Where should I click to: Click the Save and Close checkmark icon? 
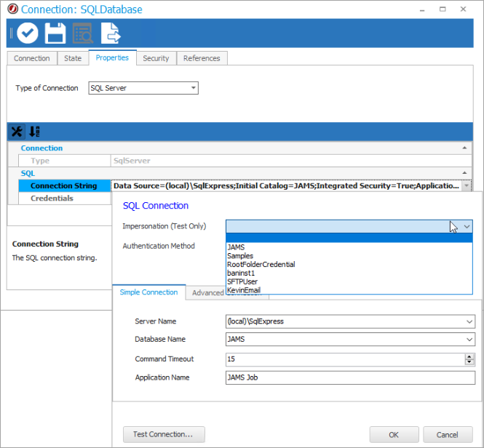click(28, 33)
